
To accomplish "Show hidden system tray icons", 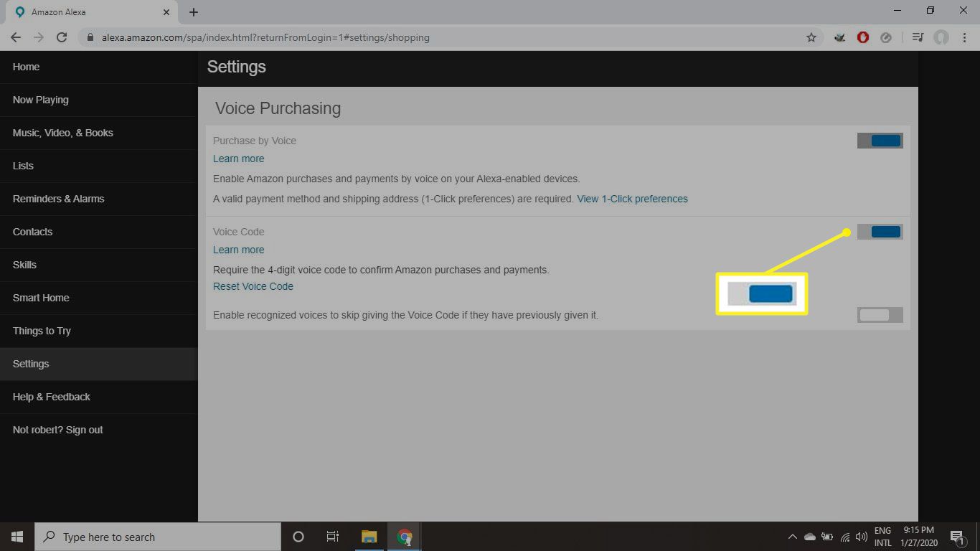I will point(792,537).
